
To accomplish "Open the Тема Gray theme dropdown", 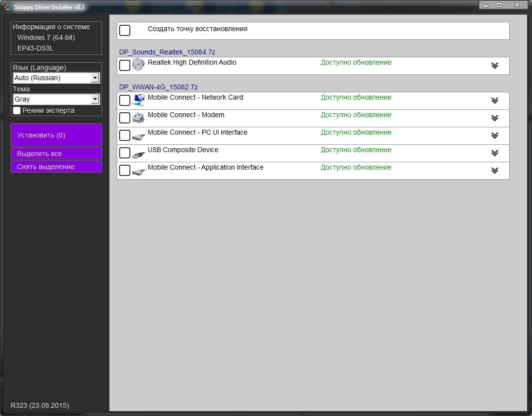I will click(56, 99).
